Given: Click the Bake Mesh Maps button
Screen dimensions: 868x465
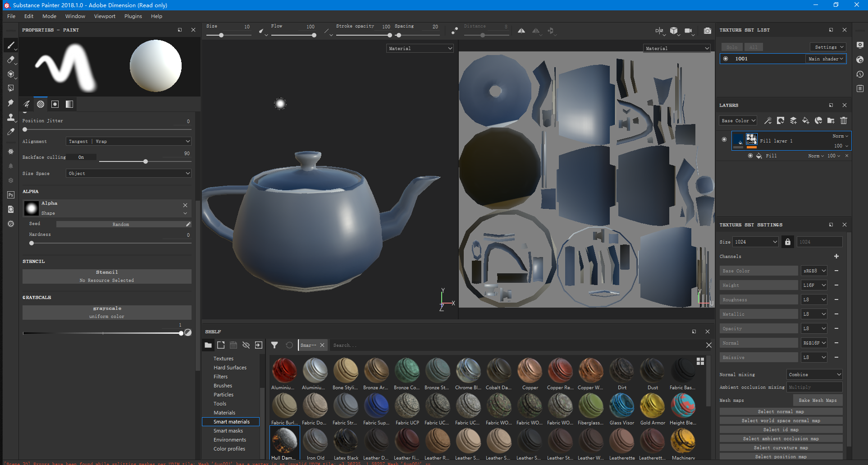Looking at the screenshot, I should [x=818, y=400].
